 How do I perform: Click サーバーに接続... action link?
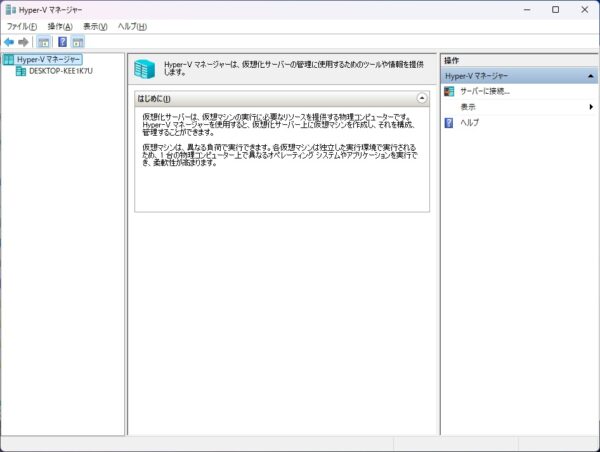(x=485, y=91)
